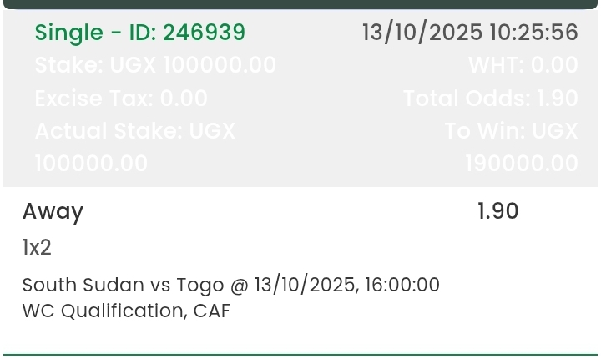Click the WHT: 0.00 field
The width and height of the screenshot is (601, 364).
(523, 65)
